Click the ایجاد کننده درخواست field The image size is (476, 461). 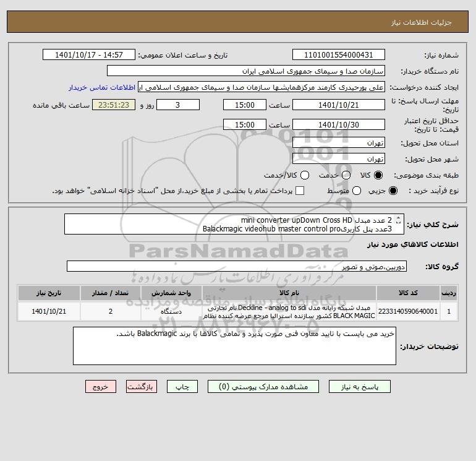(x=261, y=87)
